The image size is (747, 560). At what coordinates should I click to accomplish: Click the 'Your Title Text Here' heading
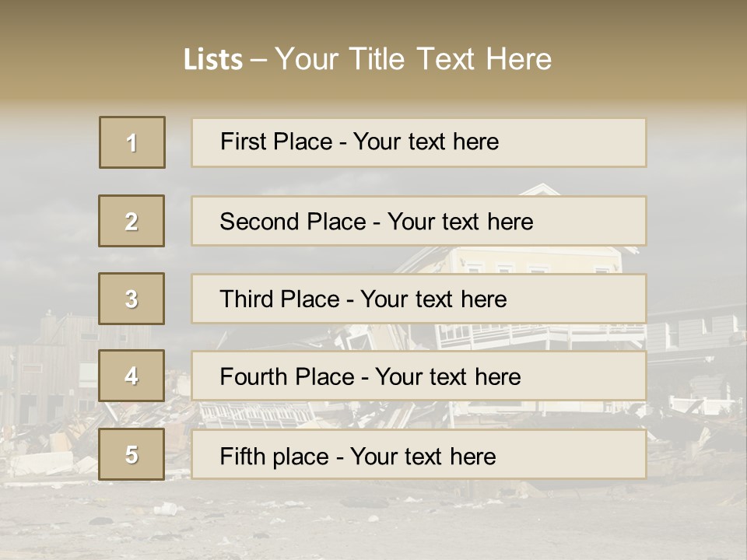point(413,60)
